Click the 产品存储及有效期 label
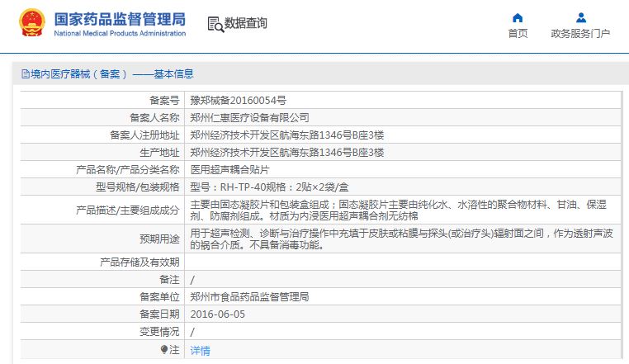This screenshot has height=364, width=629. 140,262
